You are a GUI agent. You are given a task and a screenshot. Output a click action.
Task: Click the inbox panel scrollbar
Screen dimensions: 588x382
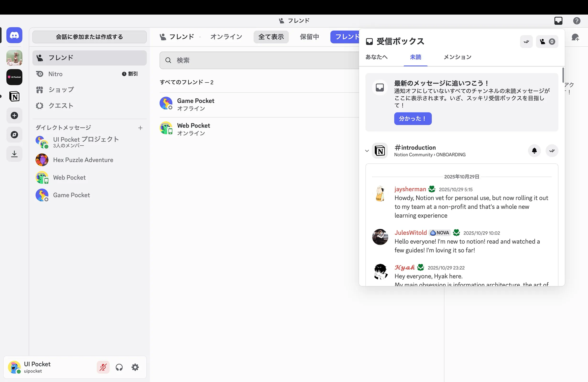(563, 75)
